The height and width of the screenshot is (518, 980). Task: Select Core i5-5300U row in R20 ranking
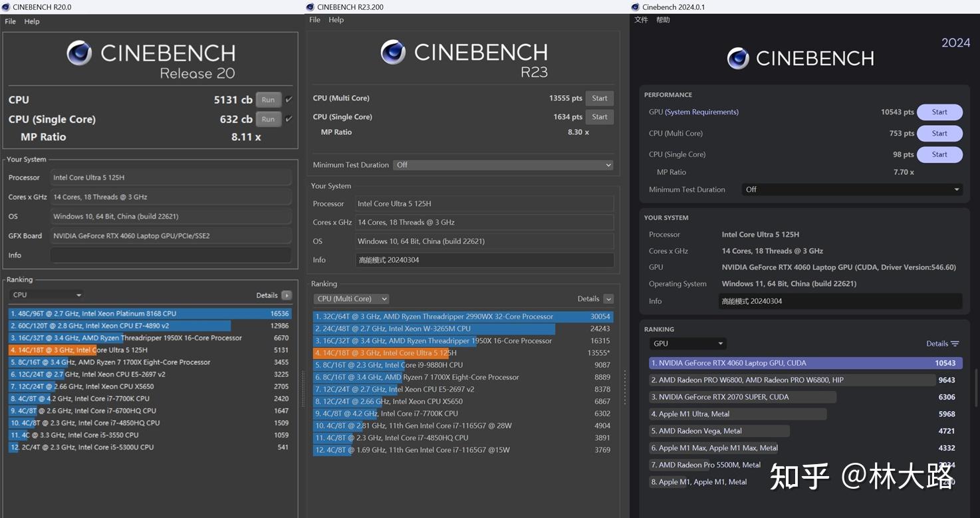(150, 448)
